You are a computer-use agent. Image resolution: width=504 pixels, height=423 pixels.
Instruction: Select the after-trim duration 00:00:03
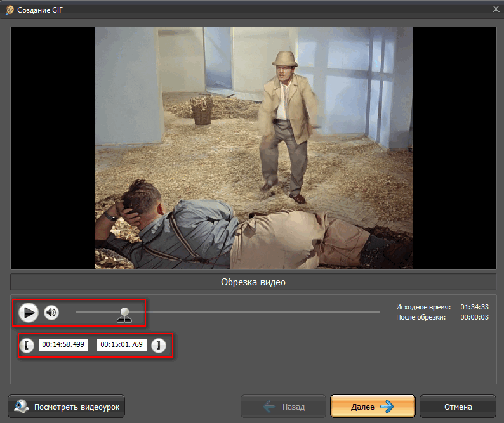[474, 317]
